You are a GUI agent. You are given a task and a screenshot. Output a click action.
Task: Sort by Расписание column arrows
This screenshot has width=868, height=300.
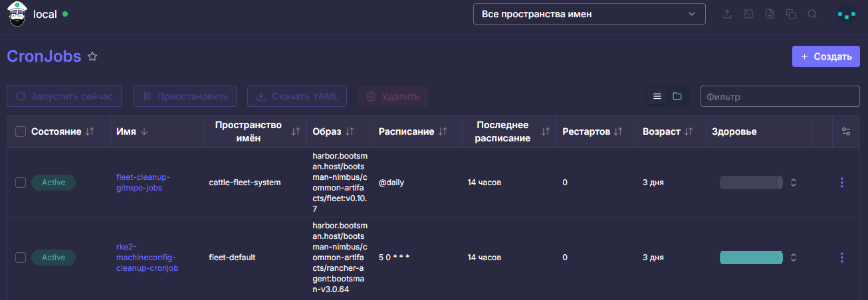[442, 132]
